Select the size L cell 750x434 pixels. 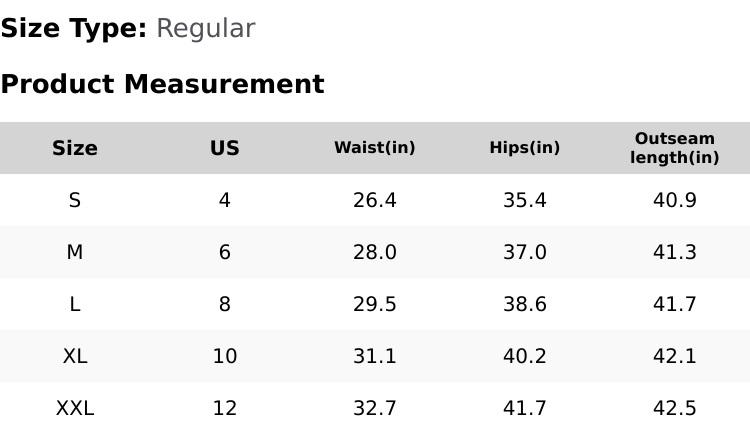click(75, 304)
